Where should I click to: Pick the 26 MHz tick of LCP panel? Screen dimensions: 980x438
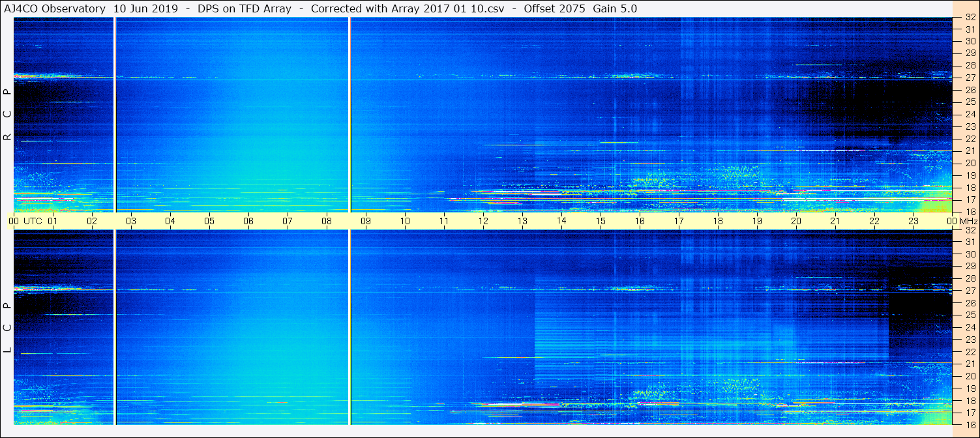pyautogui.click(x=970, y=302)
